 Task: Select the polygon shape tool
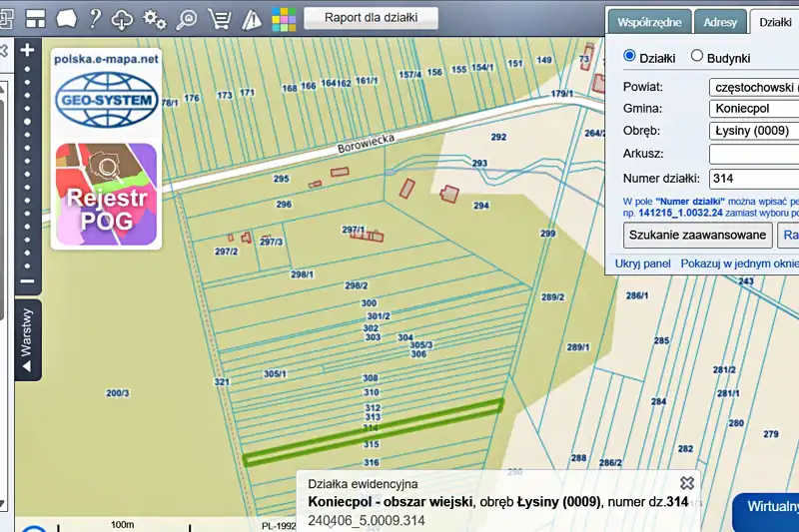(67, 18)
